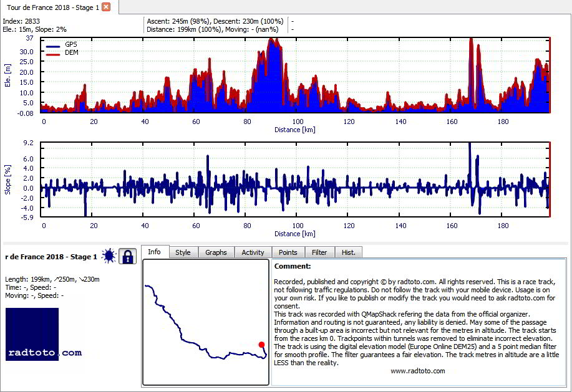Click the radtoto.com logo image
572x392 pixels.
point(44,334)
